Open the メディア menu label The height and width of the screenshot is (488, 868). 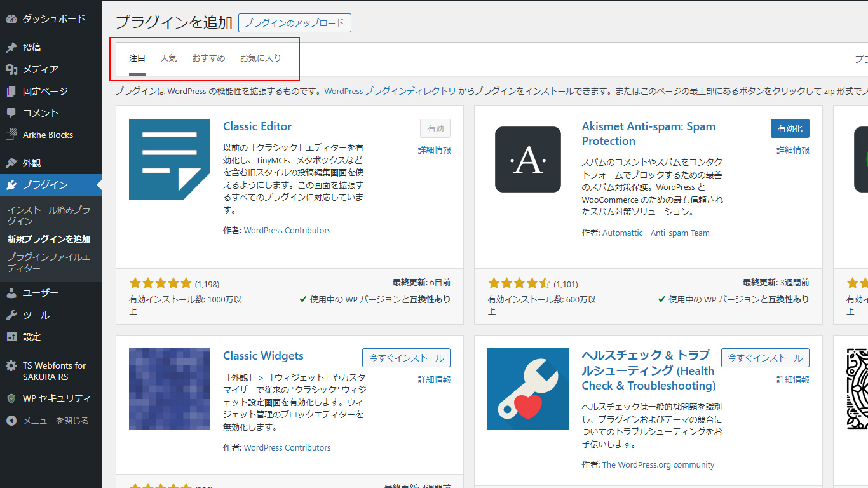[x=41, y=69]
